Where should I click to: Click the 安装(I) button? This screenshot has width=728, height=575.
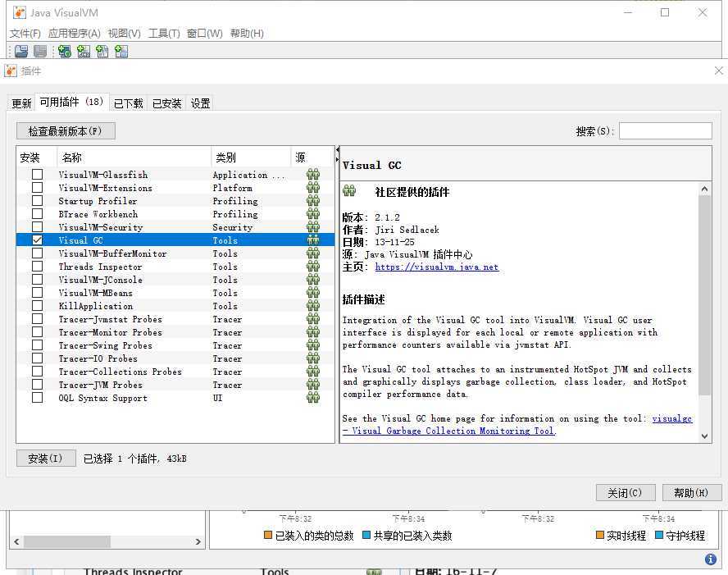click(x=46, y=459)
